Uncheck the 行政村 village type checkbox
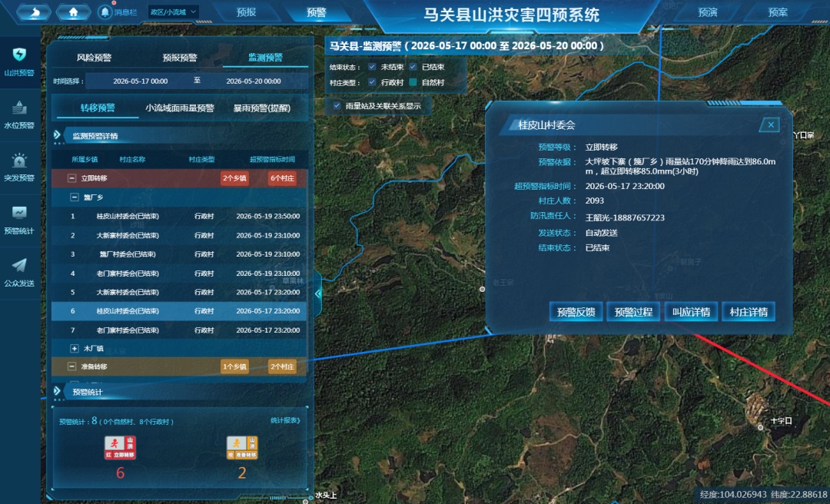 pyautogui.click(x=372, y=82)
